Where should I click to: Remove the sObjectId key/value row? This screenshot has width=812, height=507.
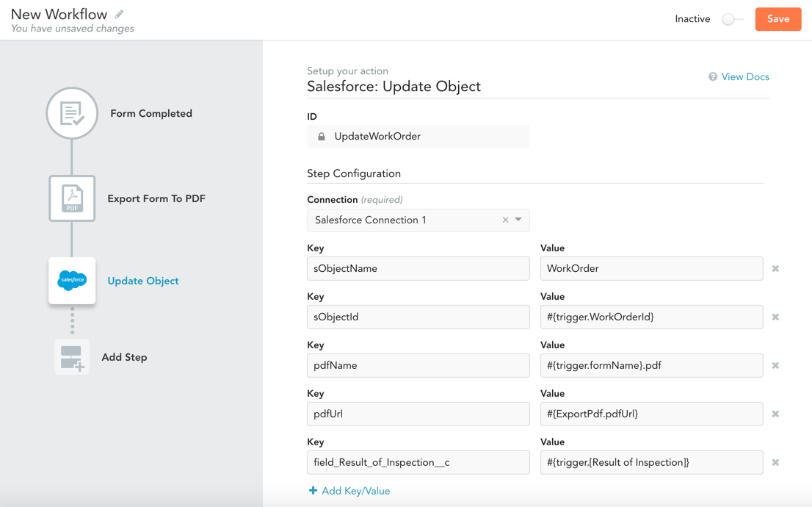tap(775, 317)
